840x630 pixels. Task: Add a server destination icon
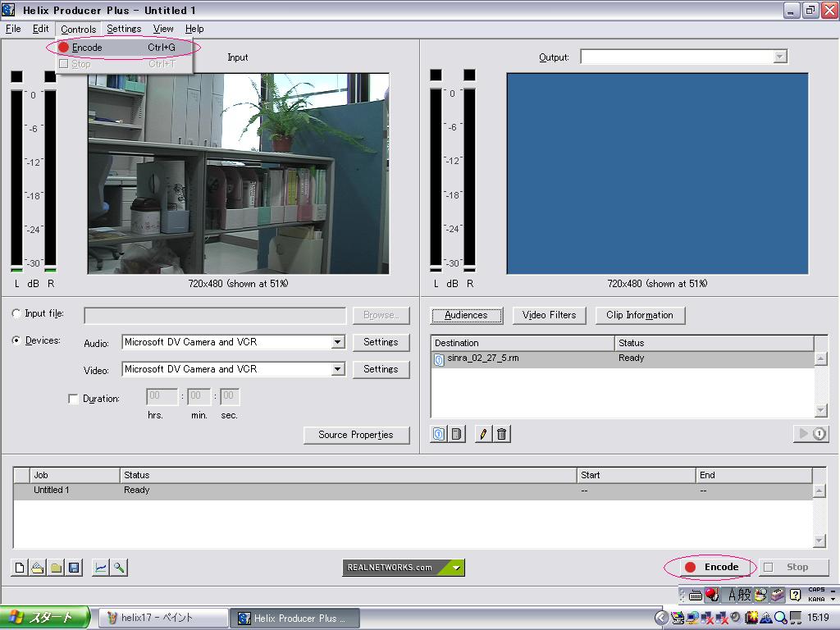(x=457, y=434)
